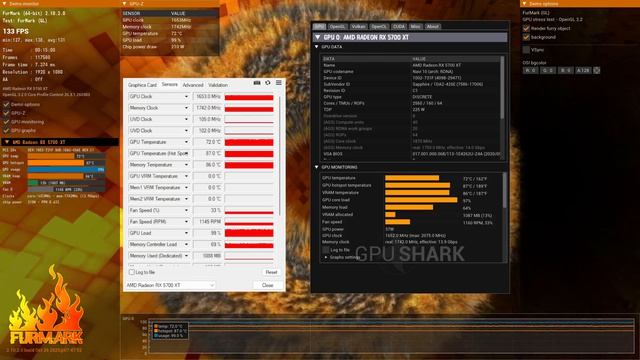Click the VRAM allocated row in GPU MONITORING
Image resolution: width=640 pixels, height=360 pixels.
coord(411,215)
